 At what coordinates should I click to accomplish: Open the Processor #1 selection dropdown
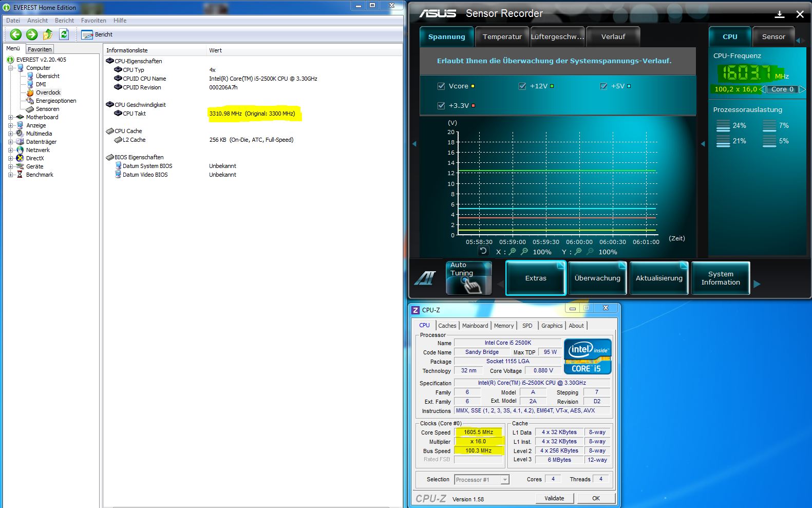pyautogui.click(x=482, y=480)
